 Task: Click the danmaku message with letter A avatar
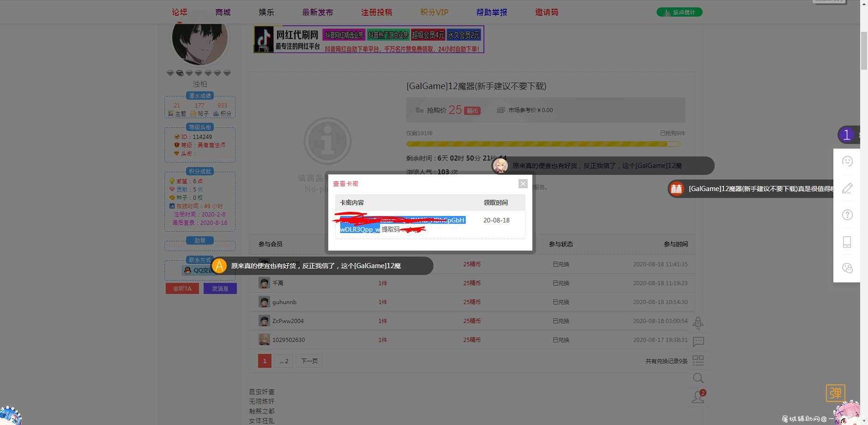coord(322,266)
